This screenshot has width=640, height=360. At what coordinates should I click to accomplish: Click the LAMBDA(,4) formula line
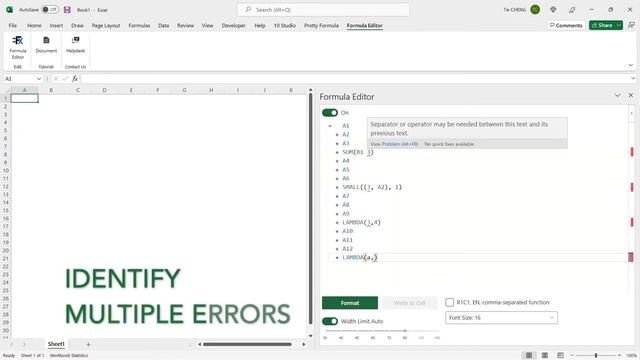tap(361, 222)
